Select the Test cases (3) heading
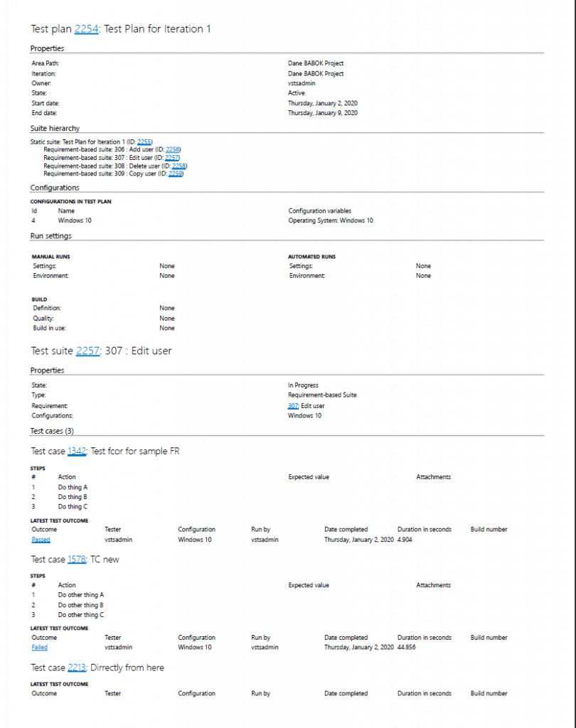The width and height of the screenshot is (576, 728). pyautogui.click(x=52, y=431)
